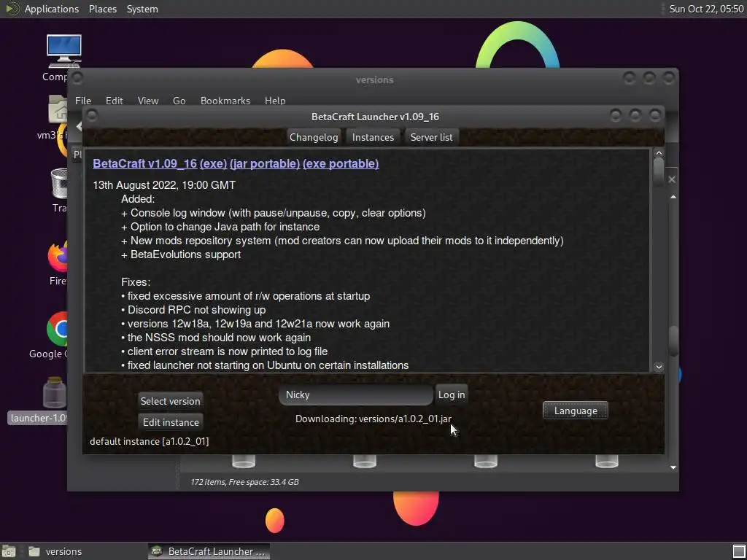
Task: Click the changelog date 13th August 2022
Action: tap(164, 185)
